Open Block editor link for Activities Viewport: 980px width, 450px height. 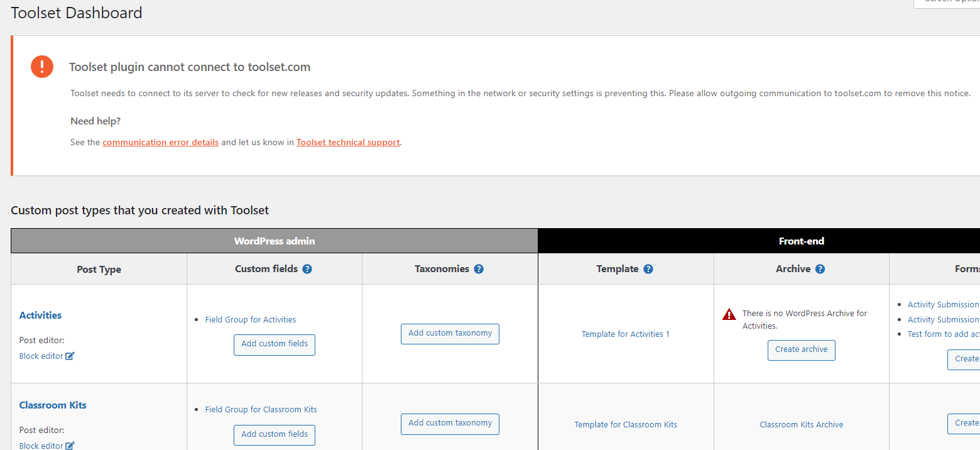click(x=41, y=356)
